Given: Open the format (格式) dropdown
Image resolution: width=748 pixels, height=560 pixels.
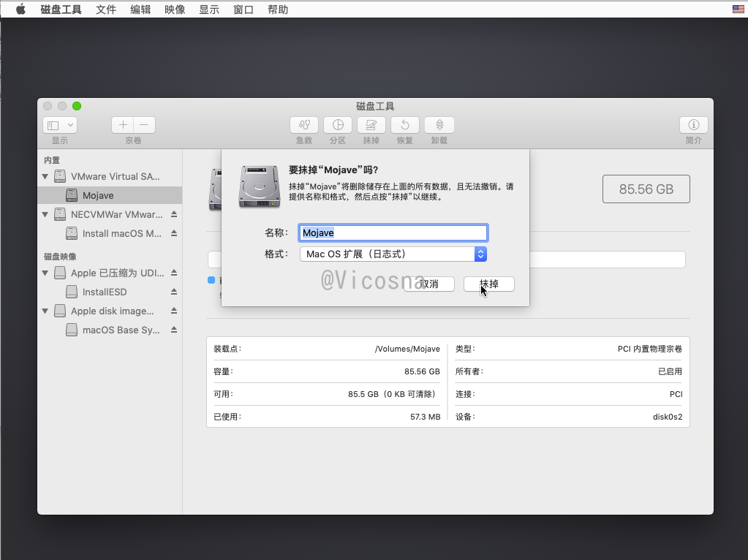Looking at the screenshot, I should pyautogui.click(x=393, y=254).
